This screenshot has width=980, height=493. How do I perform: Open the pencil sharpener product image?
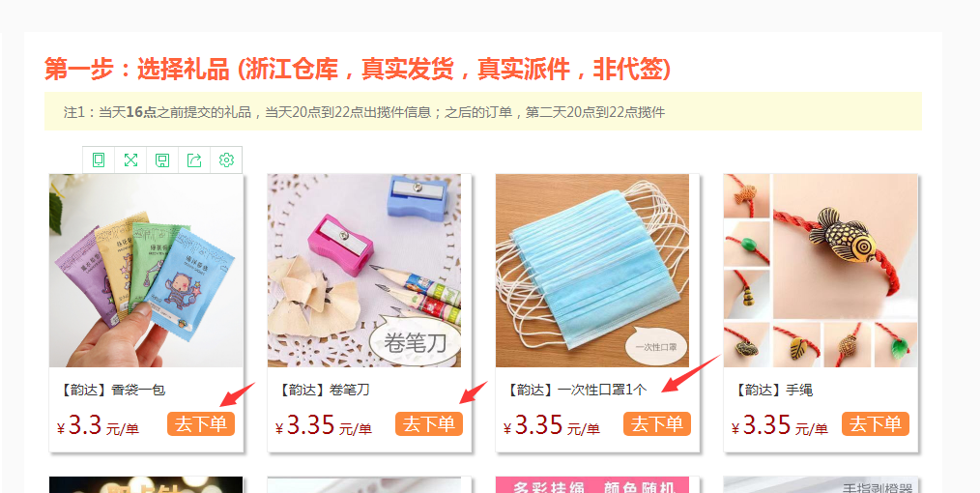pyautogui.click(x=364, y=271)
